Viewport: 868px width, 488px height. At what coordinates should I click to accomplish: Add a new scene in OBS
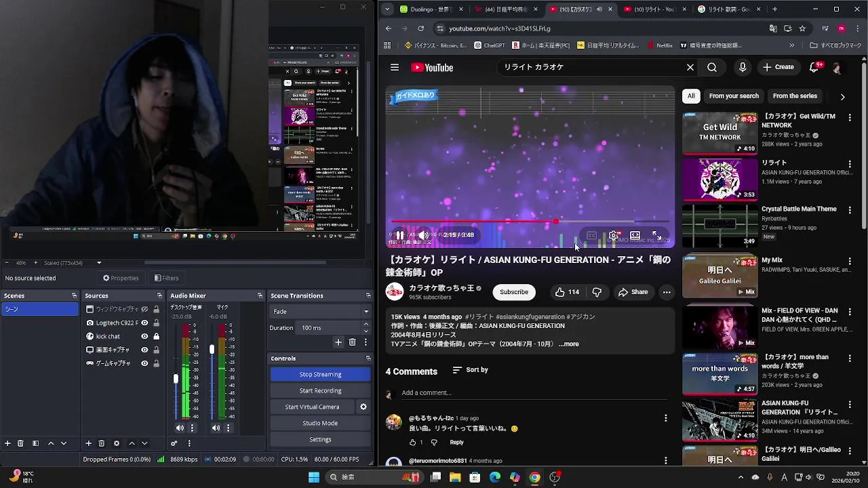7,443
